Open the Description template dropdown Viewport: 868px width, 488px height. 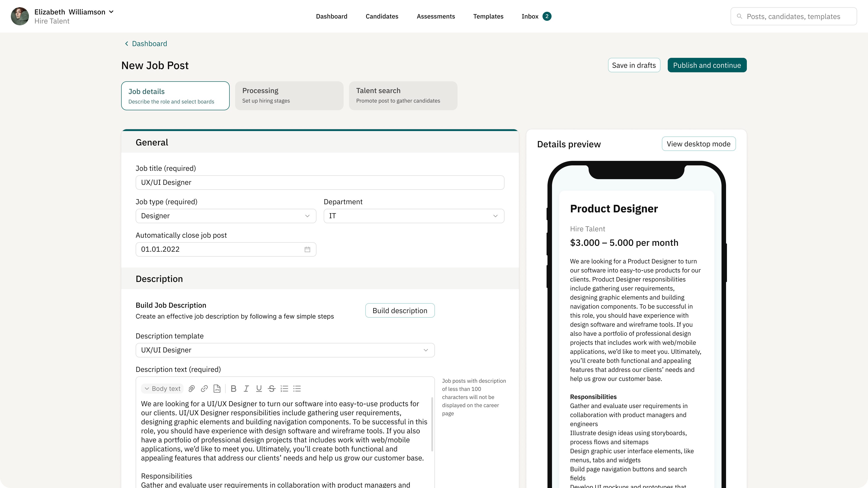point(285,350)
